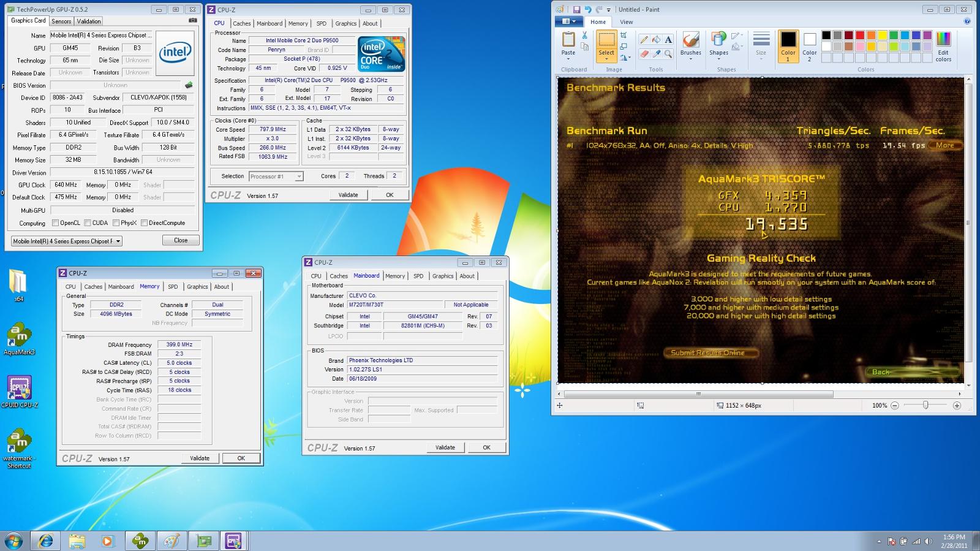Image resolution: width=980 pixels, height=551 pixels.
Task: Select the Pencil tool in Paint
Action: tap(644, 40)
